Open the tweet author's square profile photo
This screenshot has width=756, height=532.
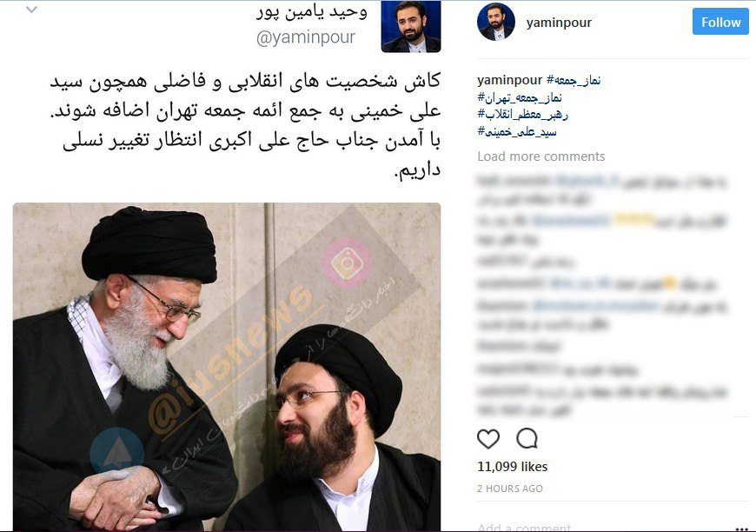(x=411, y=26)
